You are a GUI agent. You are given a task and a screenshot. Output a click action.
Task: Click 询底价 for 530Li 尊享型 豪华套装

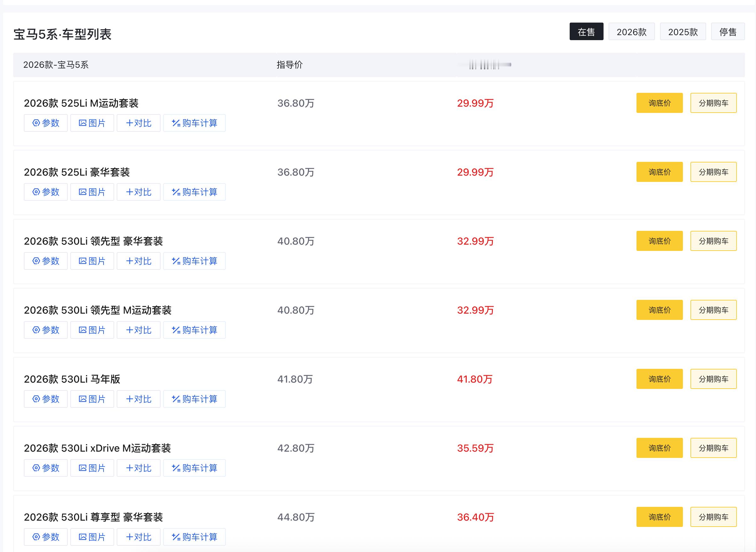[659, 517]
